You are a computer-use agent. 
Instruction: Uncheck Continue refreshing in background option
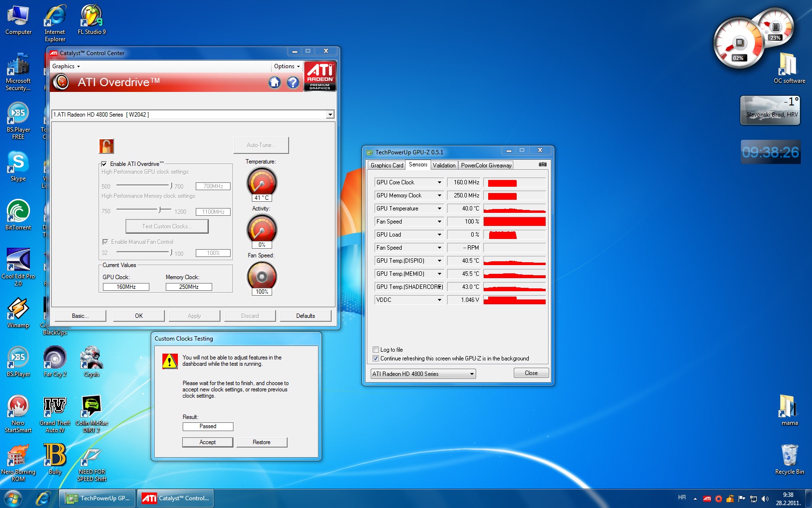coord(376,359)
